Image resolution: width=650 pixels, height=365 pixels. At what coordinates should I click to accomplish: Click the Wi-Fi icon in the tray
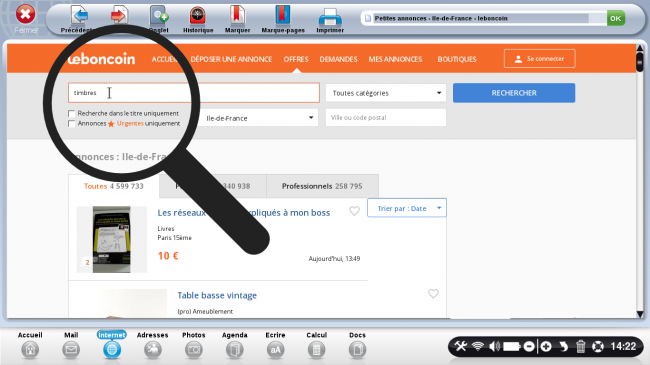coord(478,346)
